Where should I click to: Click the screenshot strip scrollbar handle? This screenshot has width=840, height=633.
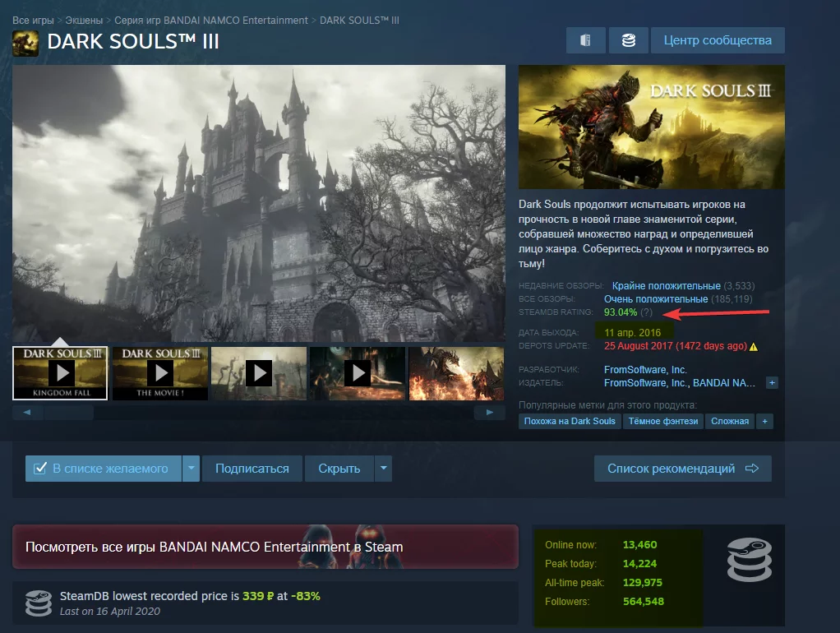pos(68,412)
